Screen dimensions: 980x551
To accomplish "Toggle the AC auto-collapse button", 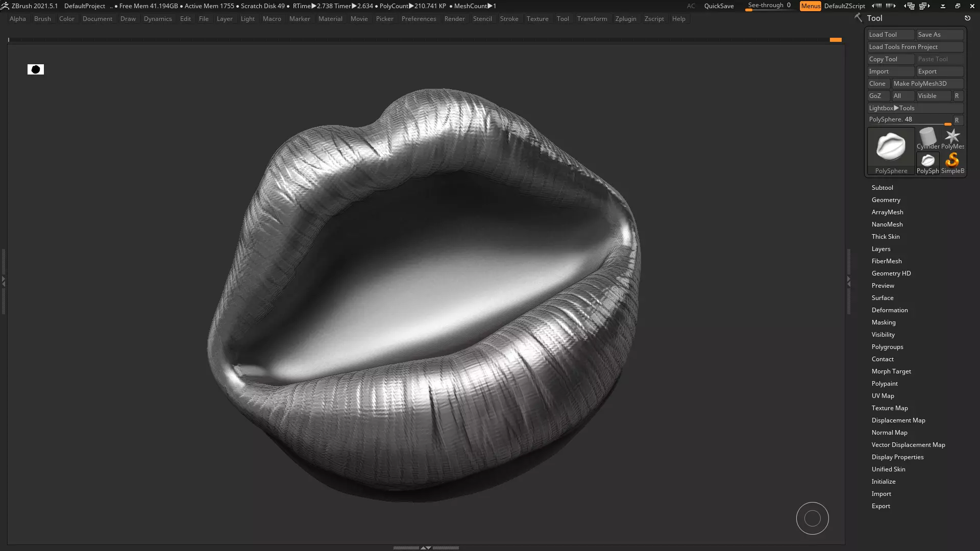I will point(691,6).
